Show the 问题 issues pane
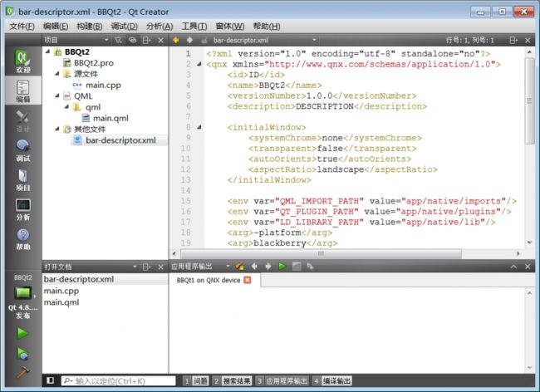The width and height of the screenshot is (540, 392). 195,380
